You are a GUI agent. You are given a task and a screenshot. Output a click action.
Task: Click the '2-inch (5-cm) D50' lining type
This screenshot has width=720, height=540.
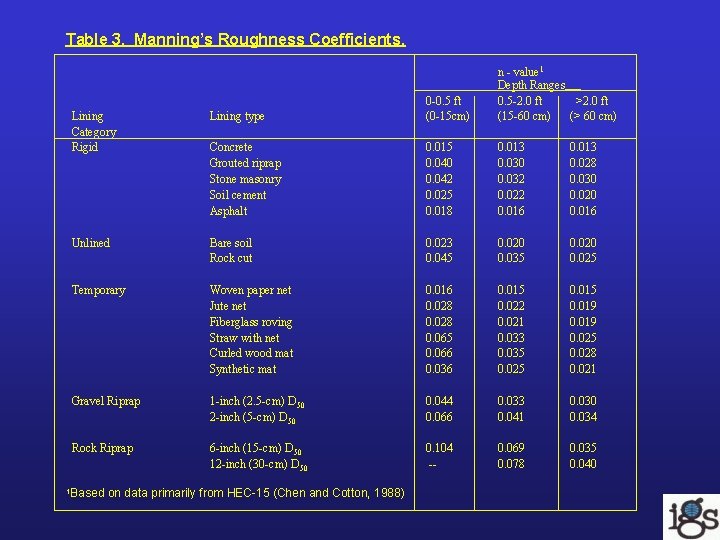click(253, 418)
